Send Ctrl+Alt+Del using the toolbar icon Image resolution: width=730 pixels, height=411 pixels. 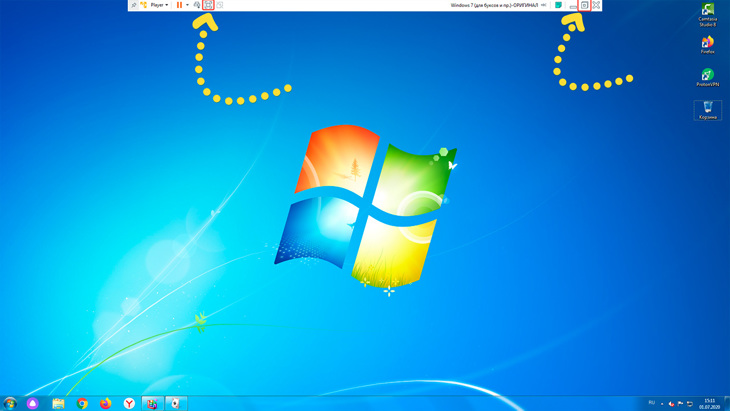click(x=197, y=5)
